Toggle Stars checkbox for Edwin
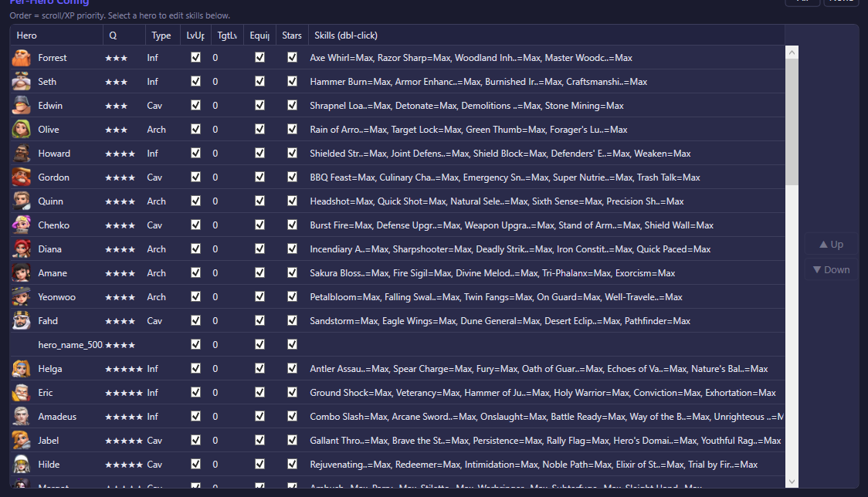 click(292, 105)
